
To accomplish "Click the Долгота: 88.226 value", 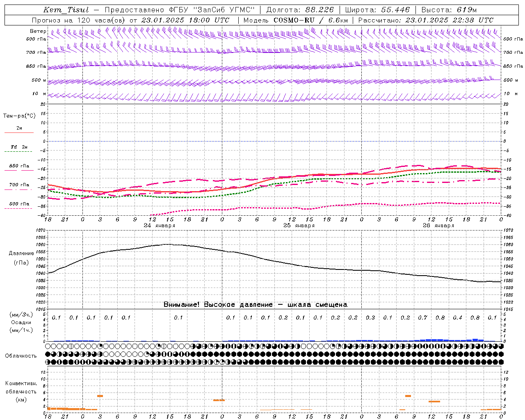I will coord(300,10).
